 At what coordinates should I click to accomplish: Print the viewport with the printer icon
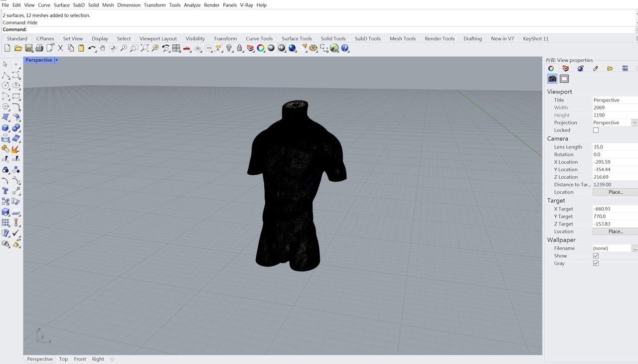point(39,48)
